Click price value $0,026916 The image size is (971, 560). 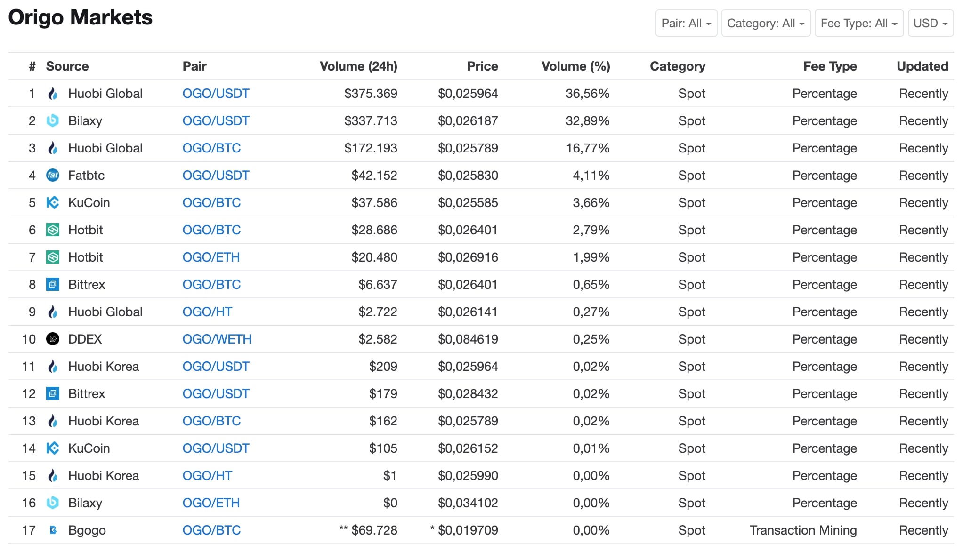[x=468, y=257]
